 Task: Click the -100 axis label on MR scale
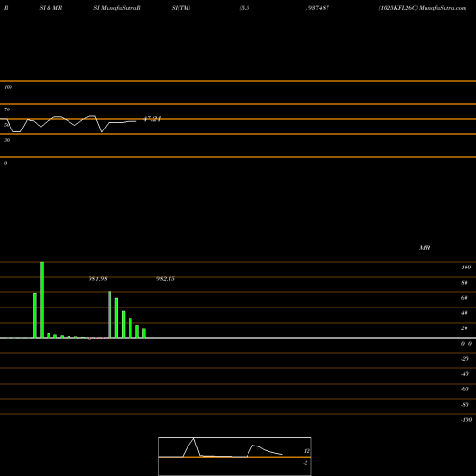pyautogui.click(x=466, y=420)
